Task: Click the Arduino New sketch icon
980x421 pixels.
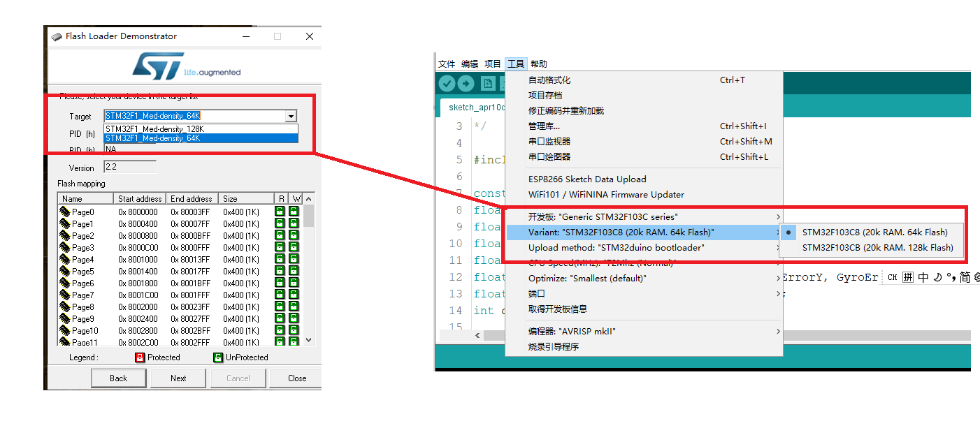Action: coord(489,84)
